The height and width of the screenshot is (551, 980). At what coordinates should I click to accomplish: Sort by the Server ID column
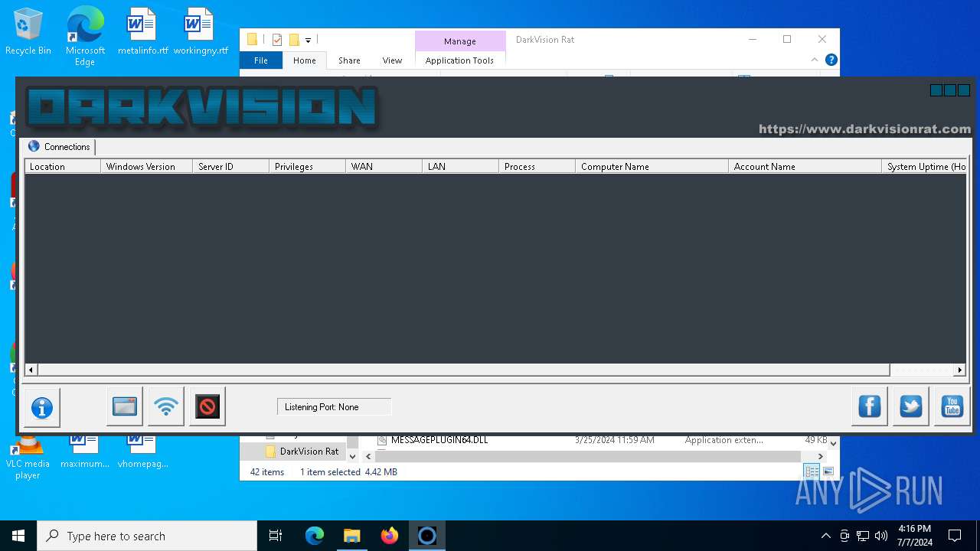coord(230,166)
